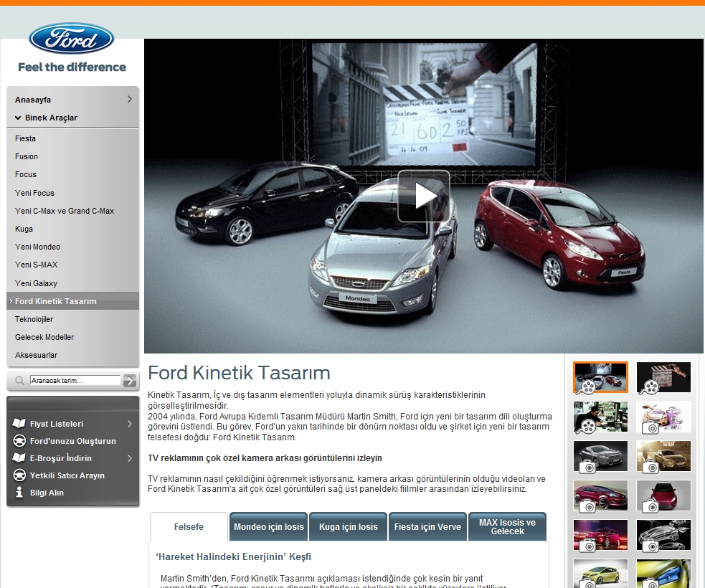Collapse the Binek Araçlar section chevron
705x588 pixels.
coord(18,118)
